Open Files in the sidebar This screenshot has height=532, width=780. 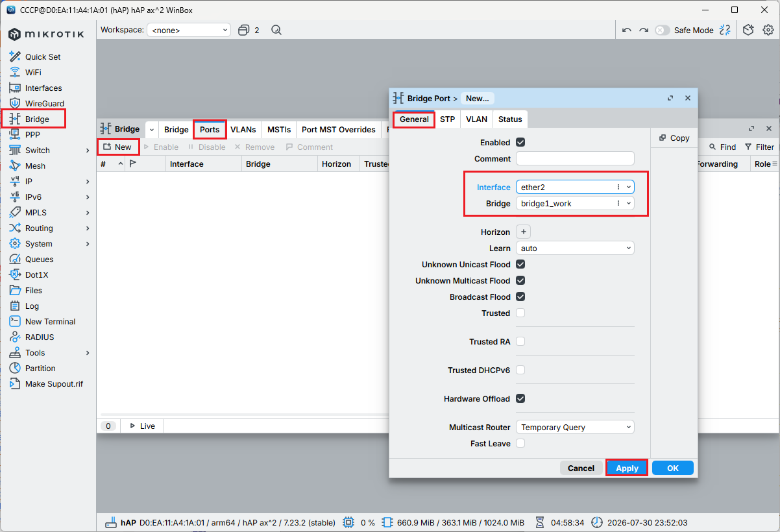pos(34,290)
